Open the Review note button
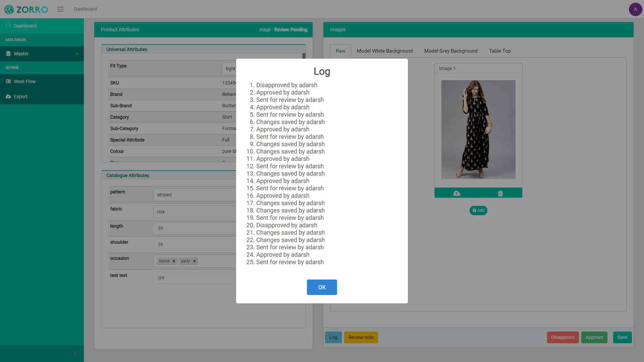 point(361,337)
